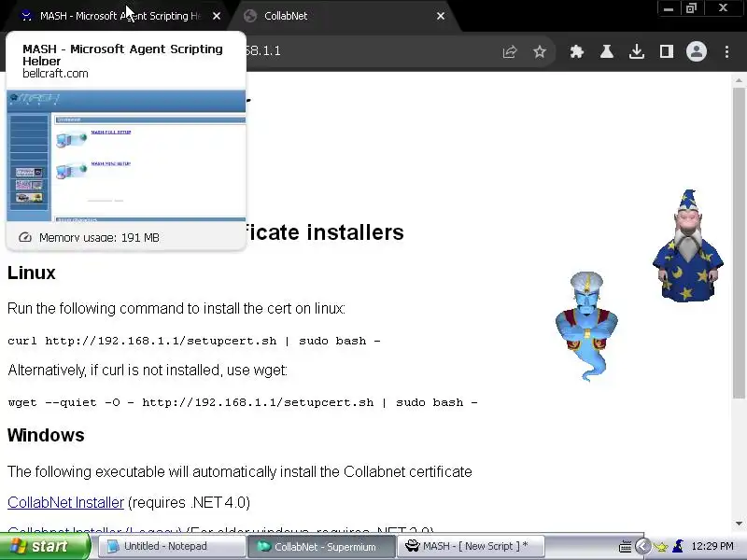Bookmark this page with the star icon
This screenshot has width=747, height=560.
540,51
